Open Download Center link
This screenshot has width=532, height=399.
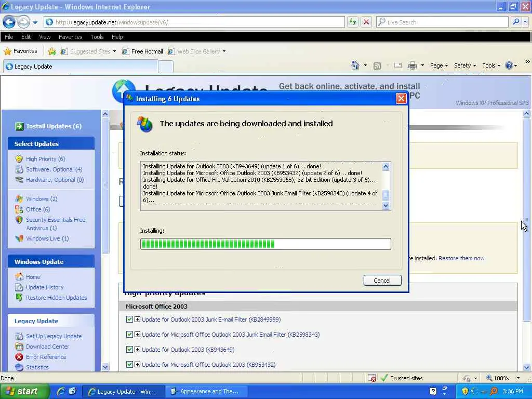pyautogui.click(x=47, y=347)
